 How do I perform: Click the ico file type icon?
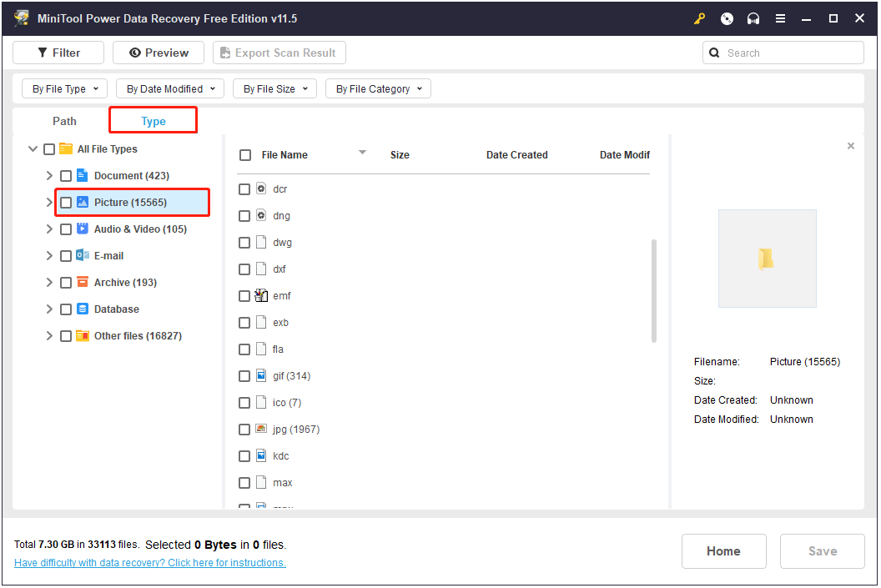pyautogui.click(x=261, y=402)
